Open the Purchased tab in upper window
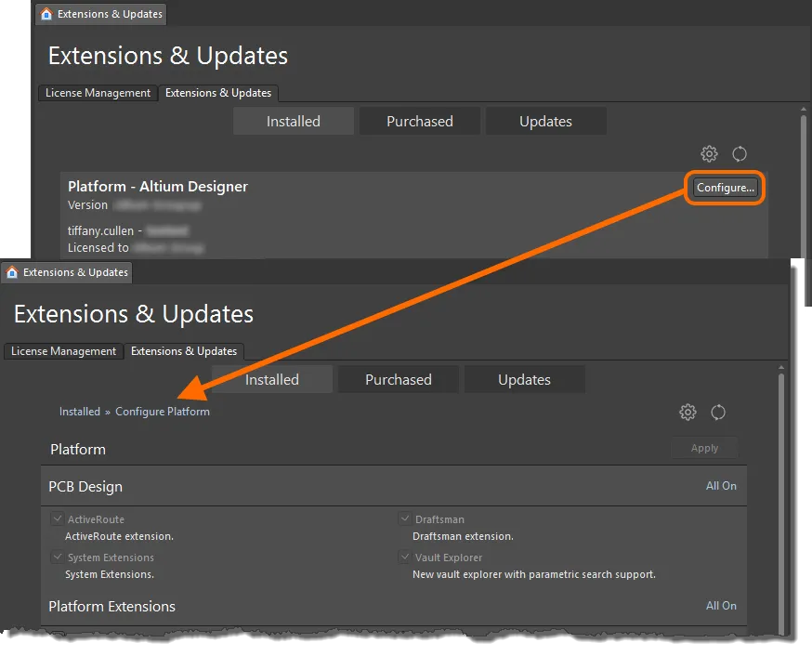 click(419, 121)
